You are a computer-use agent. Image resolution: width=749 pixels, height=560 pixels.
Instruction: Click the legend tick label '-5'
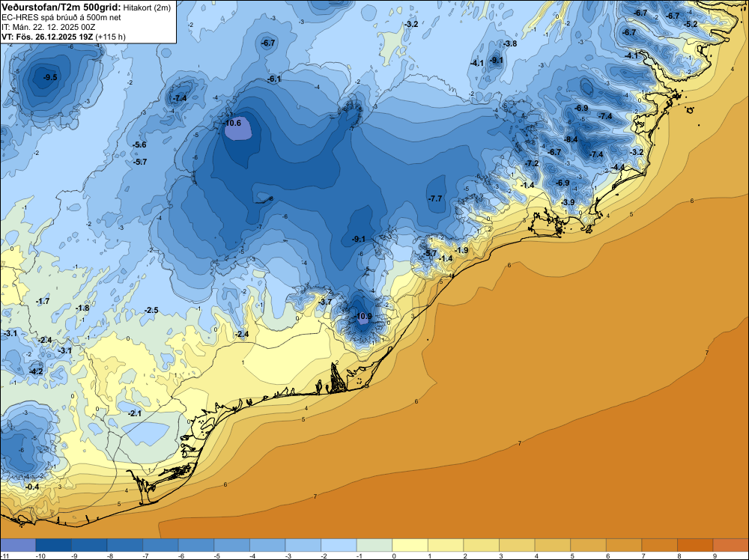click(217, 556)
